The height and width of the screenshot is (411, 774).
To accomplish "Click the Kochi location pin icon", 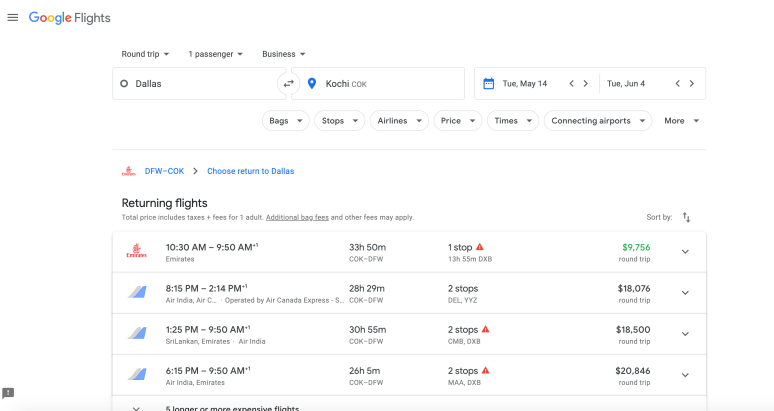I will (x=311, y=83).
